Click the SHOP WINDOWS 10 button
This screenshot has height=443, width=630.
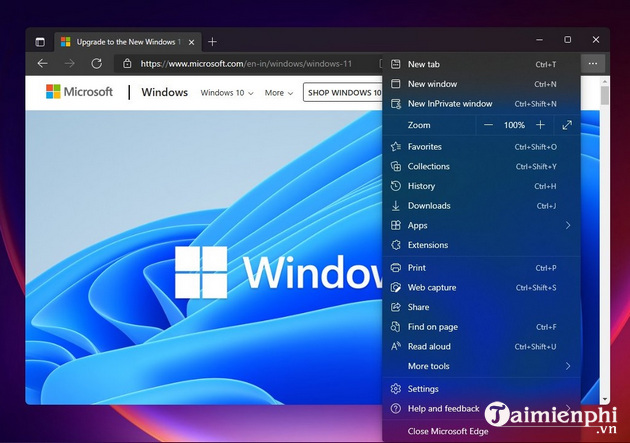(343, 92)
